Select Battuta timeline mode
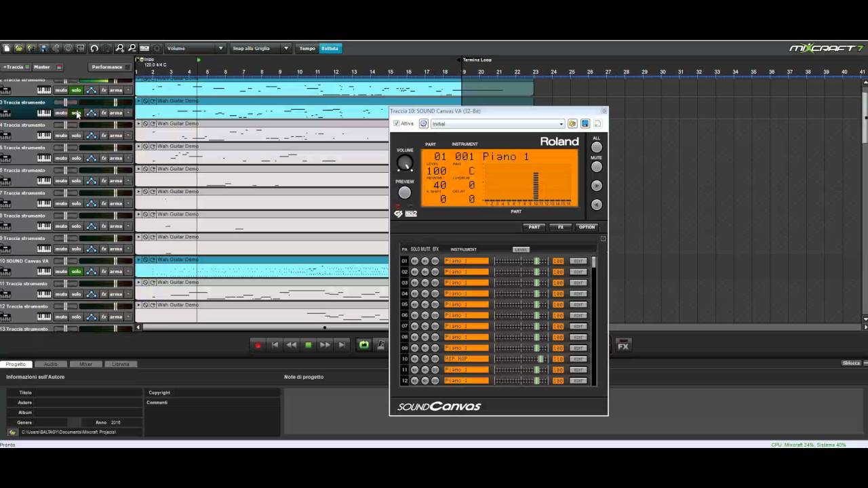 [330, 48]
